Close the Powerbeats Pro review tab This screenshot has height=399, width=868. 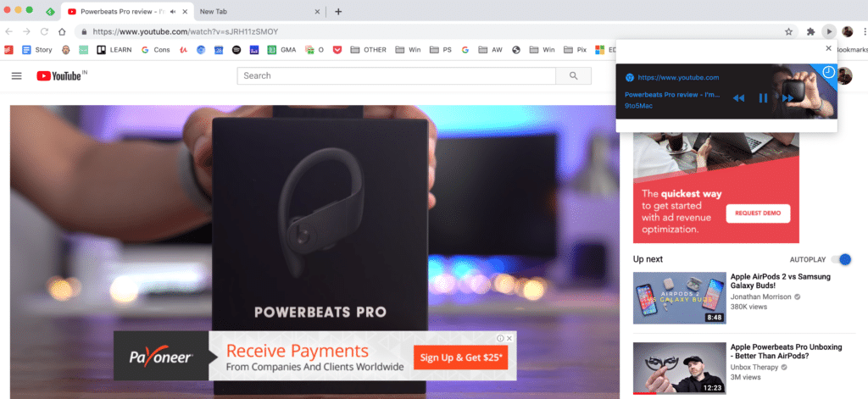pyautogui.click(x=184, y=12)
